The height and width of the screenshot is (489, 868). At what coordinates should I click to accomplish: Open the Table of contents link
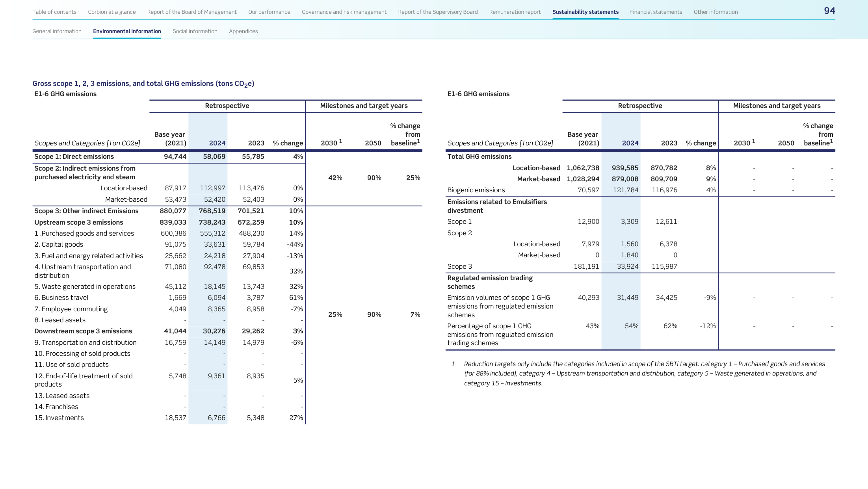54,12
